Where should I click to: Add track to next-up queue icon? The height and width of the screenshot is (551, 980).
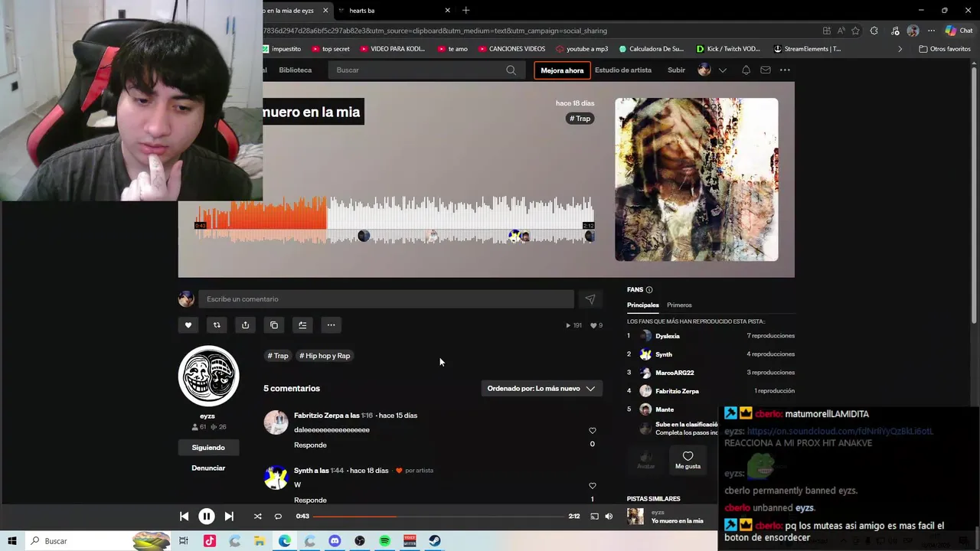click(302, 325)
